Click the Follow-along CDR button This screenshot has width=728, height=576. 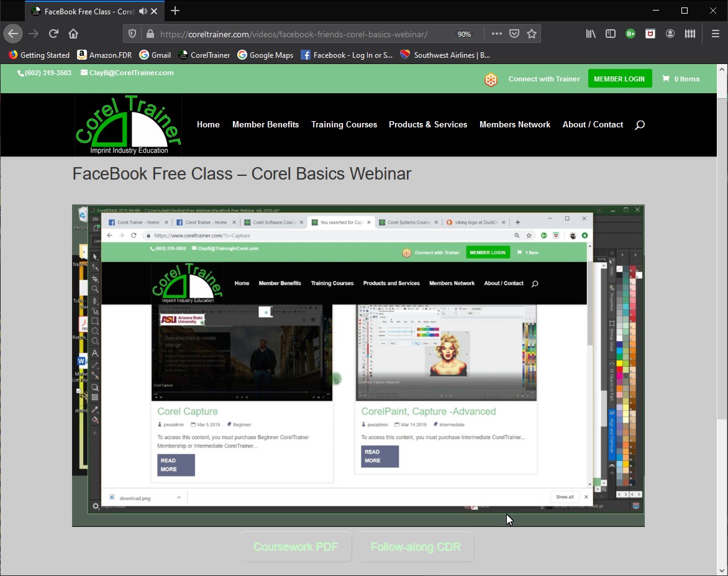[x=416, y=547]
